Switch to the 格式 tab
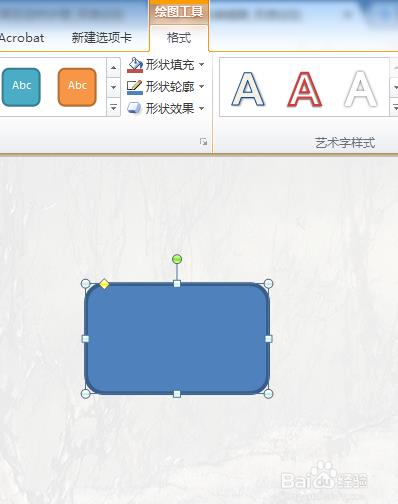The height and width of the screenshot is (504, 398). click(179, 38)
